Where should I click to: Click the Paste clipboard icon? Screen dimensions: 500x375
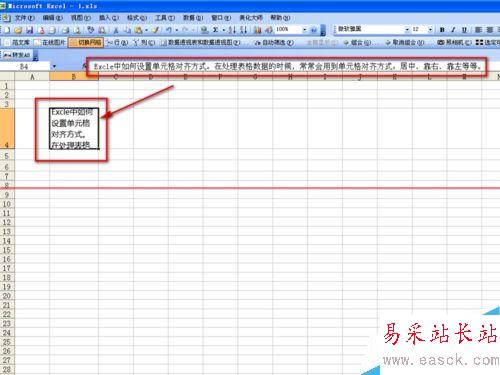point(138,30)
